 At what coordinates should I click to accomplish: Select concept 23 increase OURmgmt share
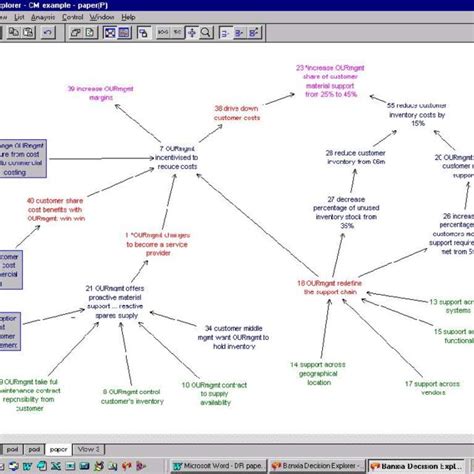330,81
